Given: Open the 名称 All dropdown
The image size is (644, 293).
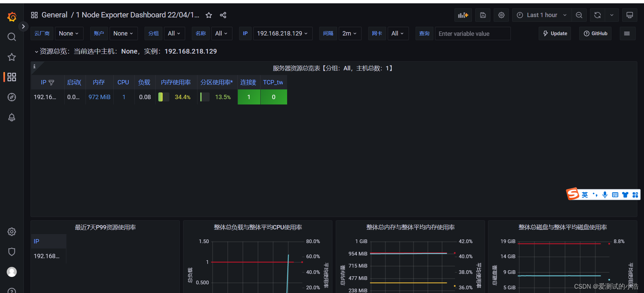Looking at the screenshot, I should (221, 33).
